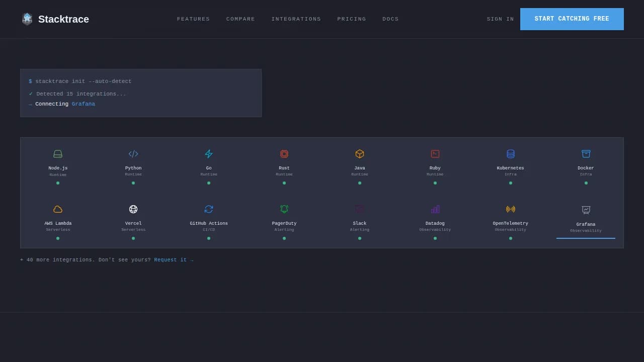
Task: Open the Pricing menu item
Action: (x=352, y=19)
